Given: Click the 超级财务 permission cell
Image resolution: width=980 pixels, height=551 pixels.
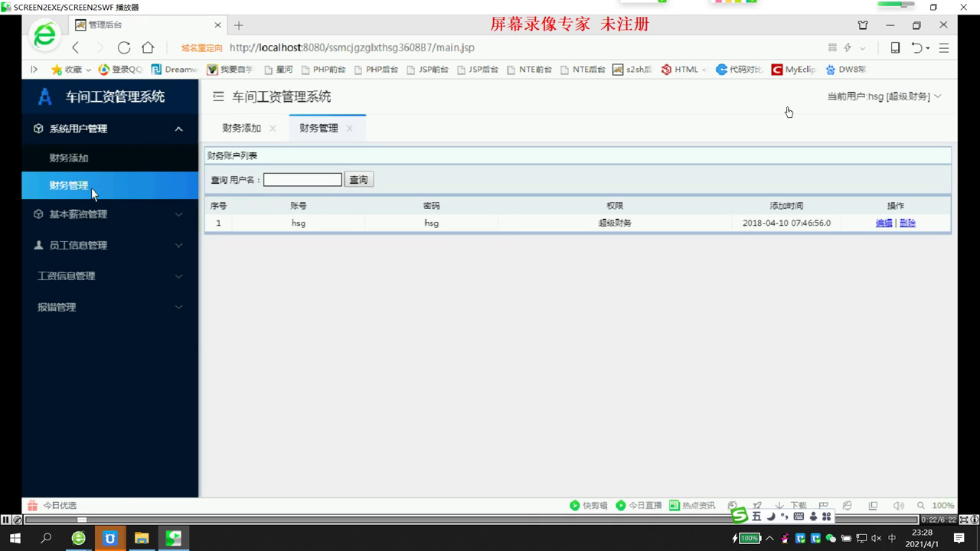Looking at the screenshot, I should pos(615,223).
